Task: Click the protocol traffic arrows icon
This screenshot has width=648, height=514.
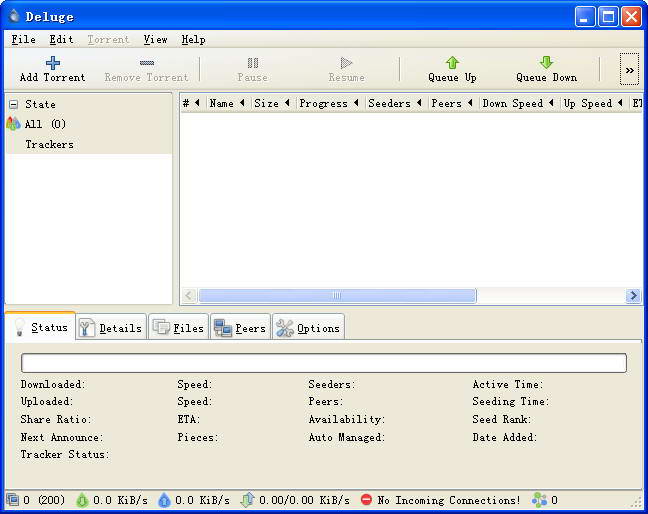Action: [x=247, y=500]
